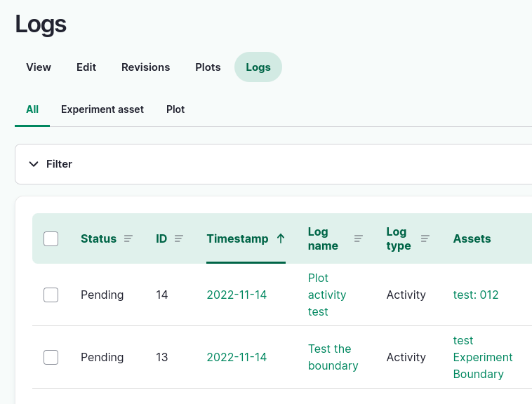532x404 pixels.
Task: Click the Status column sort icon
Action: coord(128,238)
